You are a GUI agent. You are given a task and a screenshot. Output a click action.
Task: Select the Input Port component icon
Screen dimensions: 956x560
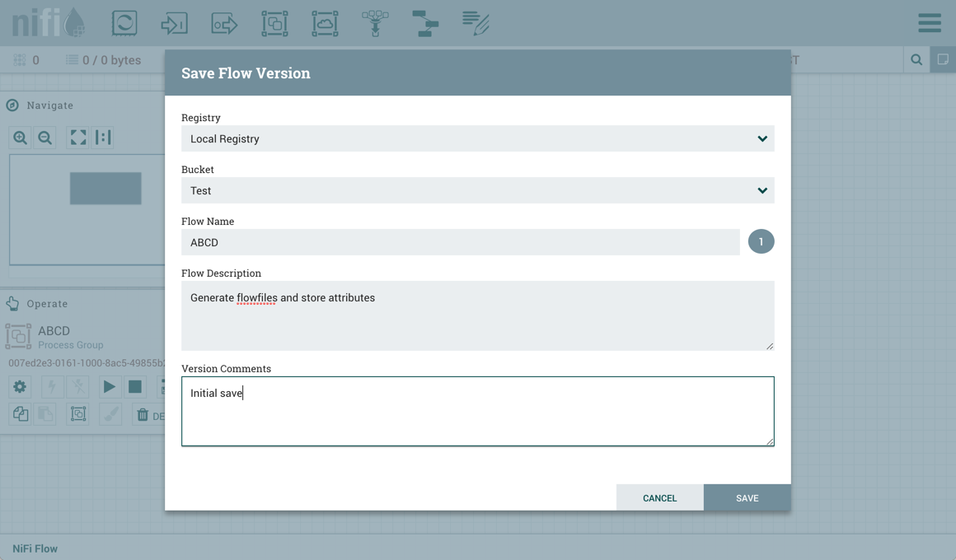[174, 23]
